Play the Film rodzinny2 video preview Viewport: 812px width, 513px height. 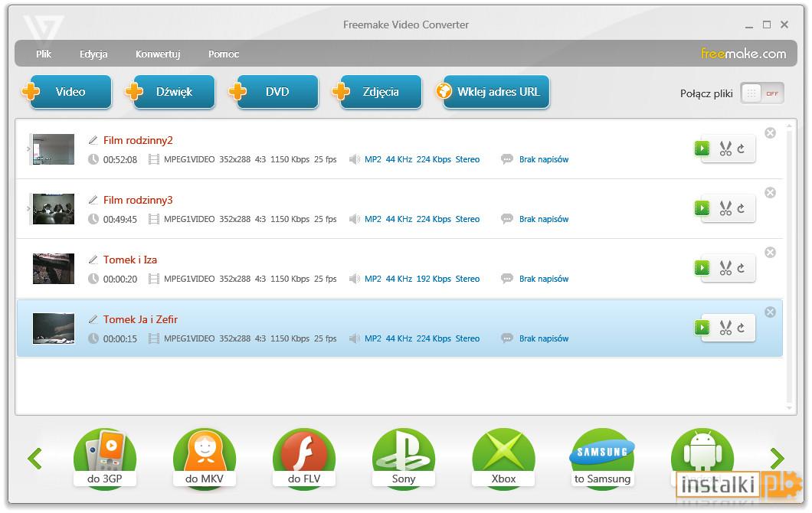pos(702,149)
